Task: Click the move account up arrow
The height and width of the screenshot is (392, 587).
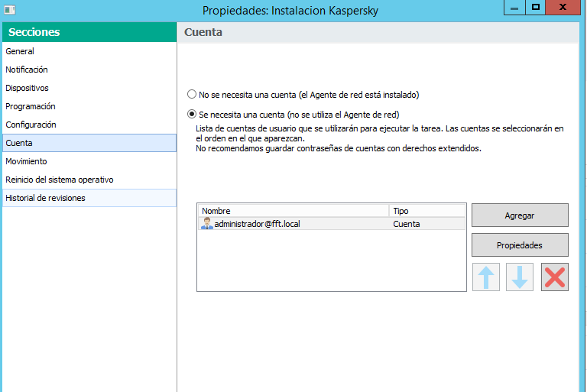Action: tap(486, 277)
